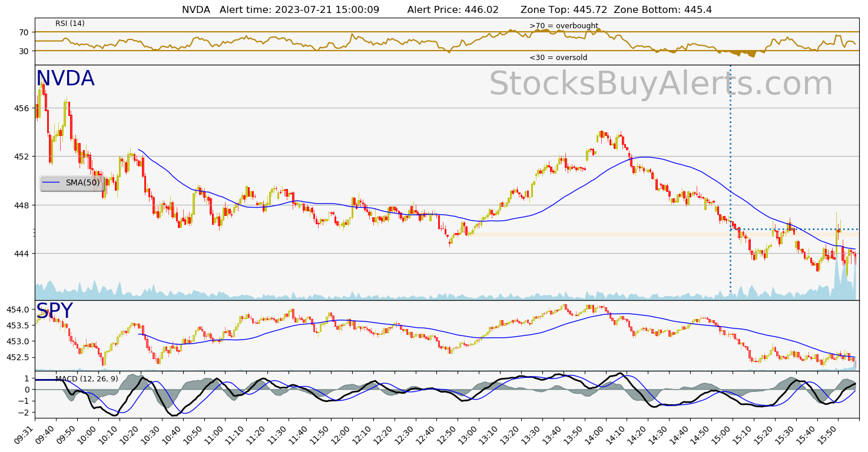Image resolution: width=868 pixels, height=452 pixels.
Task: Click the 11:30 time axis label
Action: (x=279, y=434)
